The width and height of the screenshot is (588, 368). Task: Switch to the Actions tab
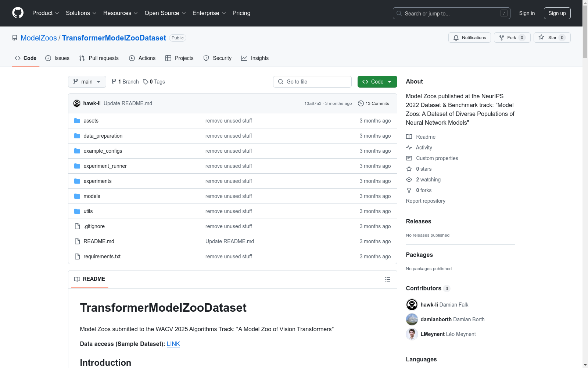[142, 58]
